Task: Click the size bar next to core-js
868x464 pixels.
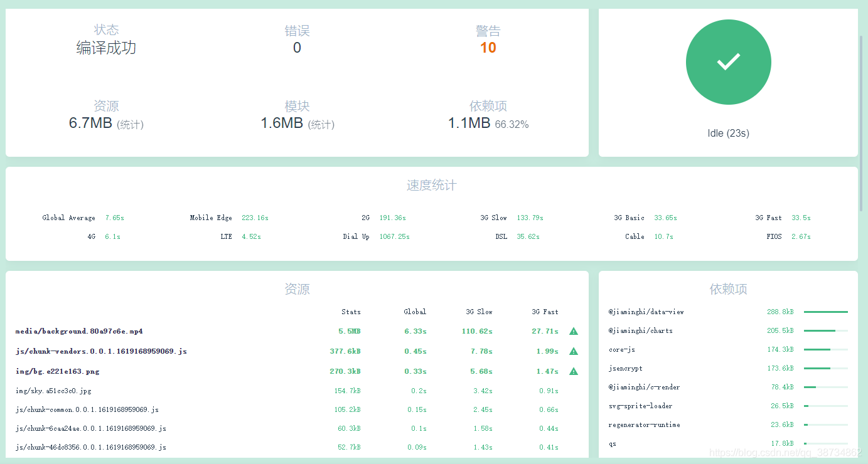Action: coord(825,349)
